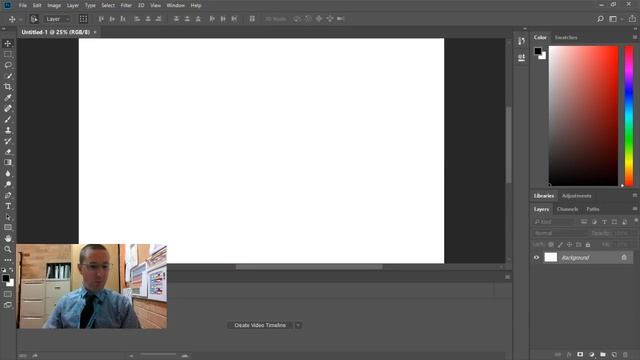Open the Window menu
640x360 pixels.
point(176,5)
